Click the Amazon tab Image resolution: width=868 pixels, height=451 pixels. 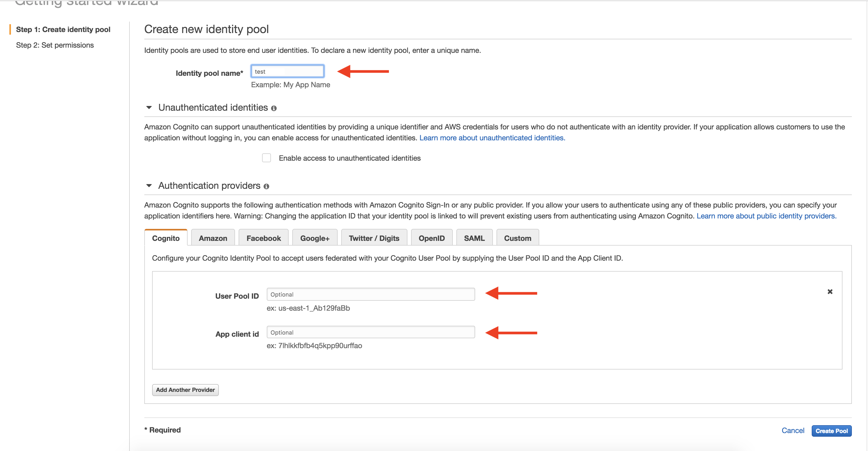pyautogui.click(x=213, y=238)
